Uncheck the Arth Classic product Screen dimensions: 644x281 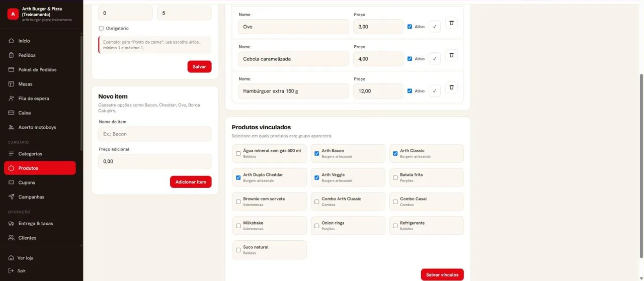[395, 154]
